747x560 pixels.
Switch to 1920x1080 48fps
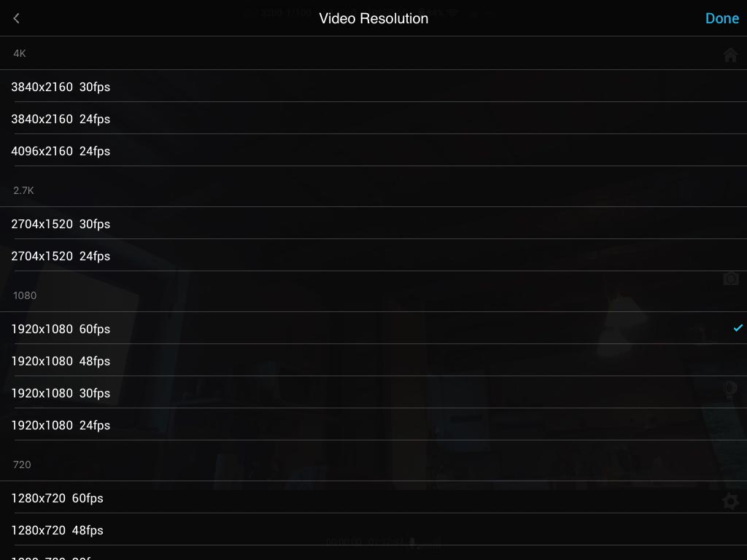pyautogui.click(x=373, y=360)
